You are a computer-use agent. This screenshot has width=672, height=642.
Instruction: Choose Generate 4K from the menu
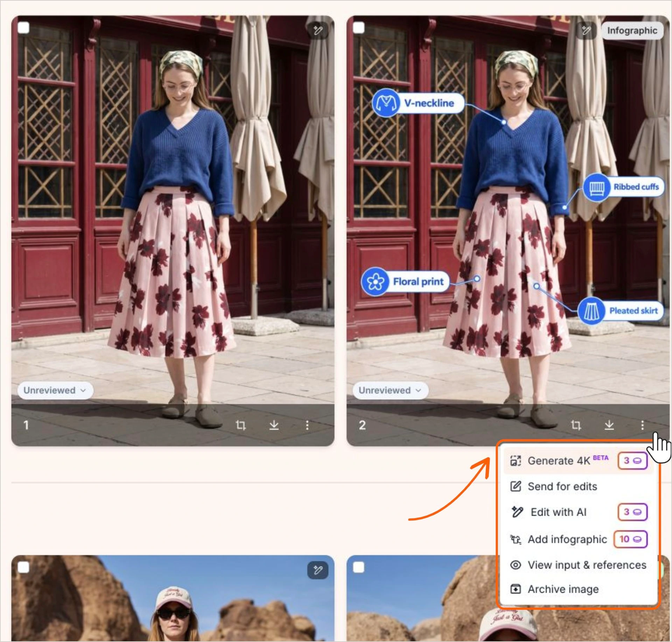578,461
